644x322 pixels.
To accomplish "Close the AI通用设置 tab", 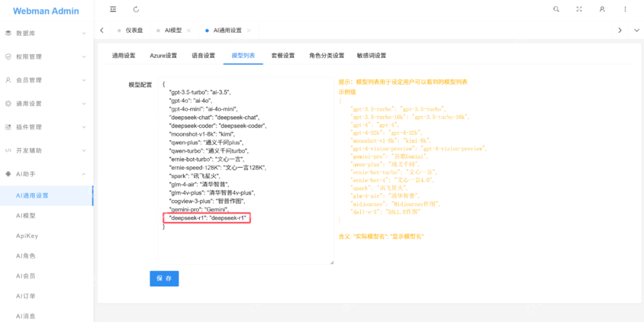I will tap(249, 30).
